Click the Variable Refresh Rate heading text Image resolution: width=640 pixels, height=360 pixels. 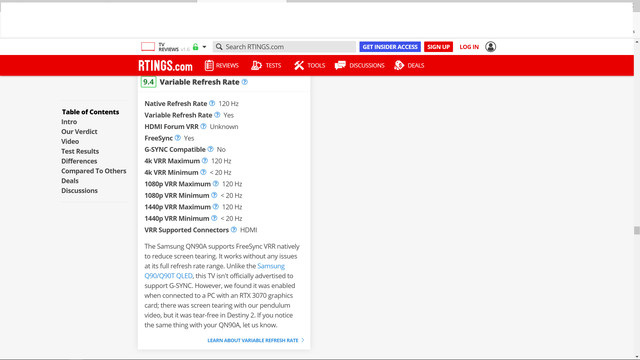click(x=199, y=82)
